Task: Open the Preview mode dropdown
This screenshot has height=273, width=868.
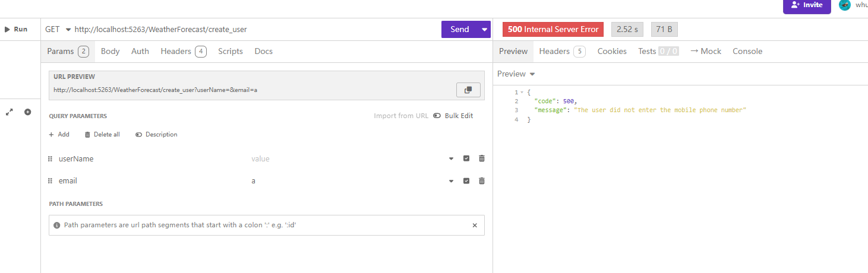Action: [x=516, y=74]
